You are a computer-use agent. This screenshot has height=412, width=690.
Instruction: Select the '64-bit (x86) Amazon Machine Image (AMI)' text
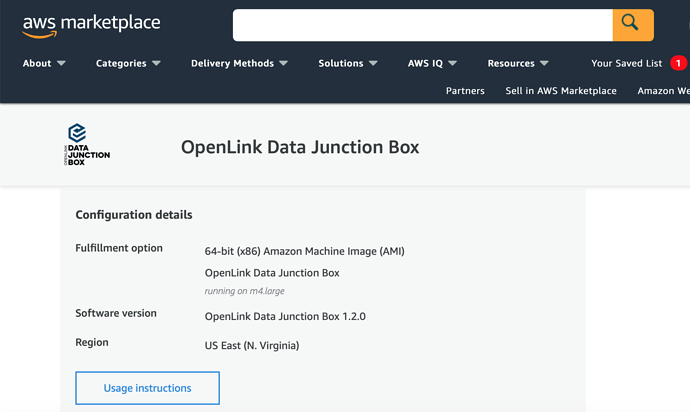pos(305,251)
